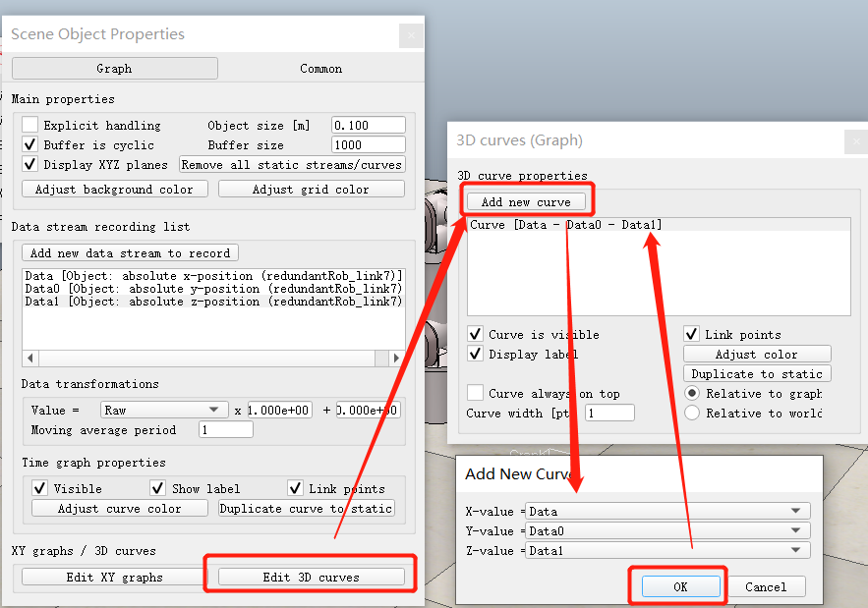Toggle Link points in 3D curves dialog
This screenshot has height=608, width=868.
[x=691, y=334]
